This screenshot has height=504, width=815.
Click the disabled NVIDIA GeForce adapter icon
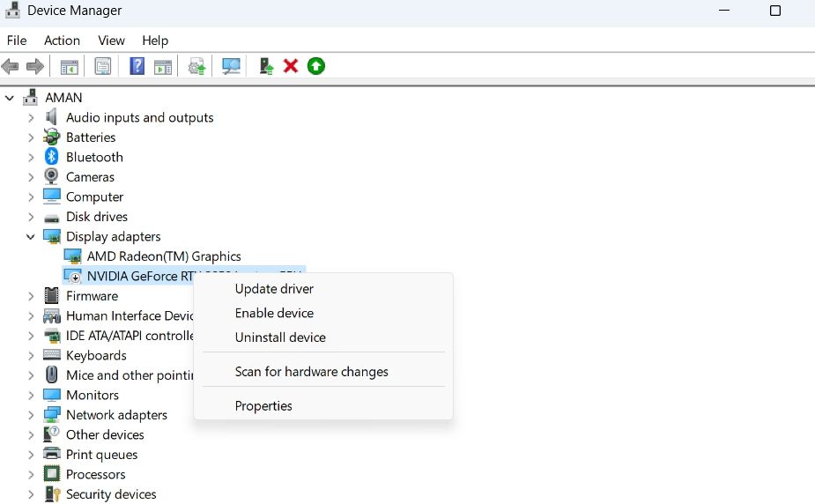pos(72,276)
